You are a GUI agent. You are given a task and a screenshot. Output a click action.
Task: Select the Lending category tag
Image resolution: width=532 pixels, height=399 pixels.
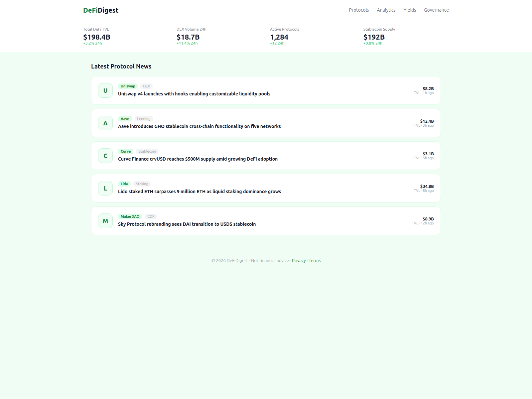click(144, 119)
